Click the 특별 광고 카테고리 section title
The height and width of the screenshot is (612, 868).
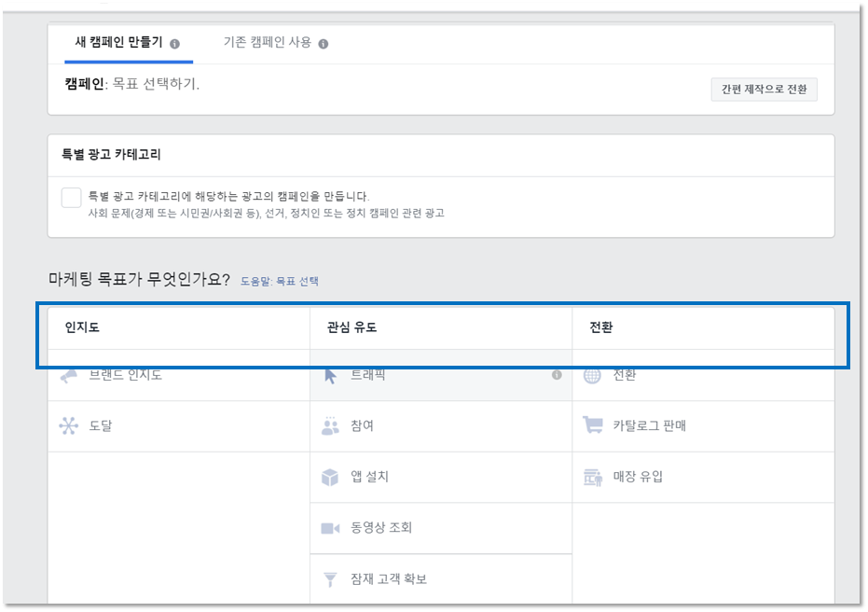[111, 155]
